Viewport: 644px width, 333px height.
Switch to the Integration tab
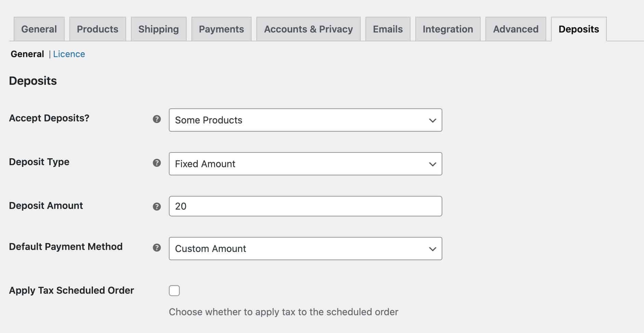[x=448, y=29]
